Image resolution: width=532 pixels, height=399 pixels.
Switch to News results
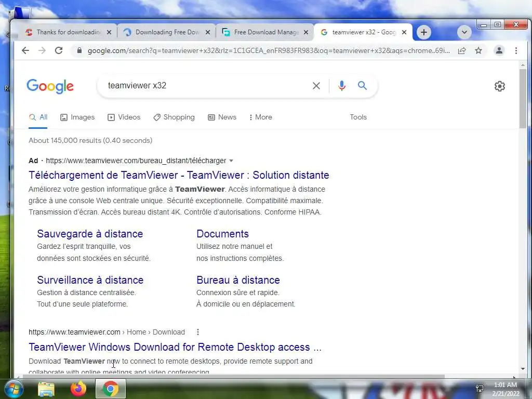point(222,117)
